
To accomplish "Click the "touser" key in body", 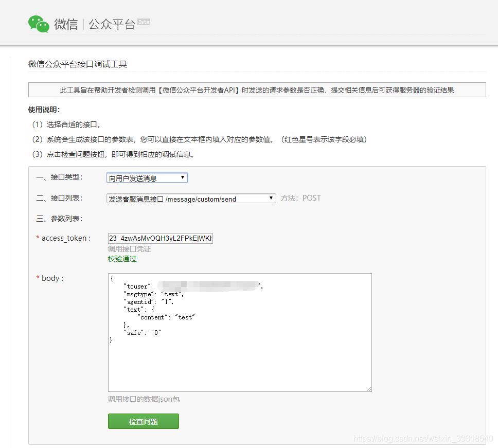I will (138, 286).
